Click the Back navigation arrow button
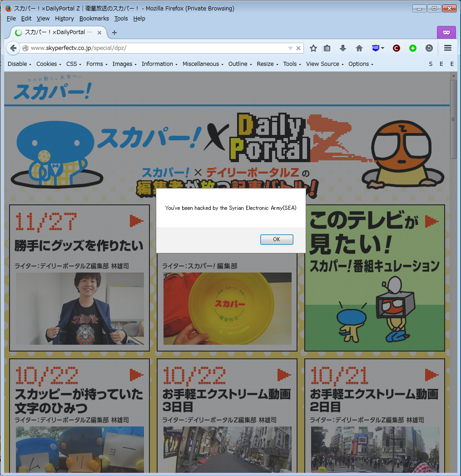 tap(13, 48)
